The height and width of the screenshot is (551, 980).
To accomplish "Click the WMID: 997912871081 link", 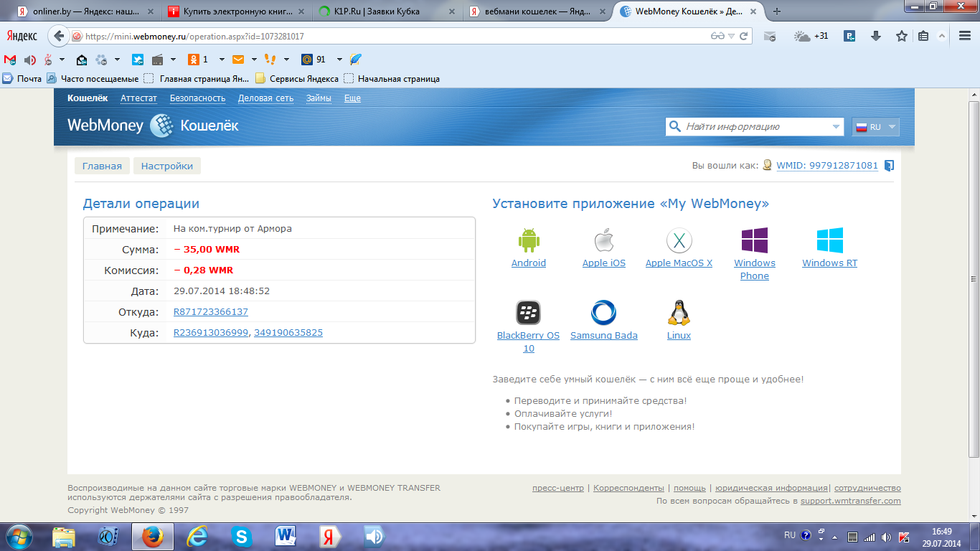I will point(827,166).
